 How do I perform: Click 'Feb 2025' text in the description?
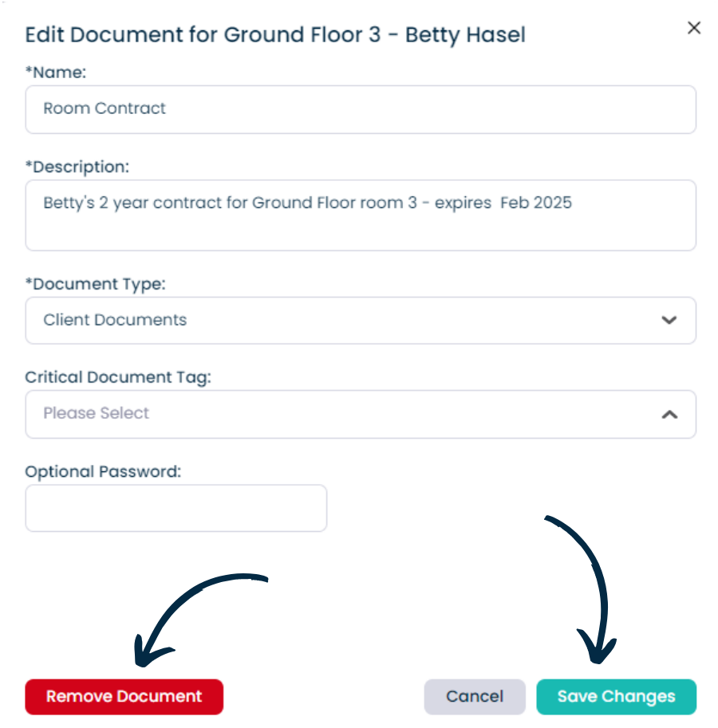click(536, 203)
